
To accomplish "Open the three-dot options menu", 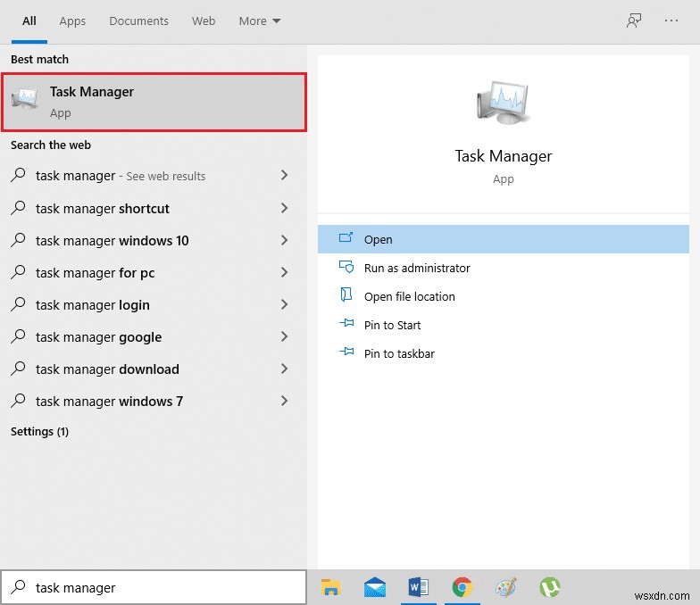I will (x=671, y=21).
